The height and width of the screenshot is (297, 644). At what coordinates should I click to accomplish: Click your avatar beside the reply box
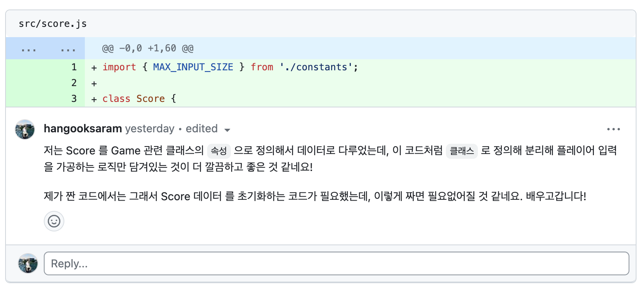point(28,263)
